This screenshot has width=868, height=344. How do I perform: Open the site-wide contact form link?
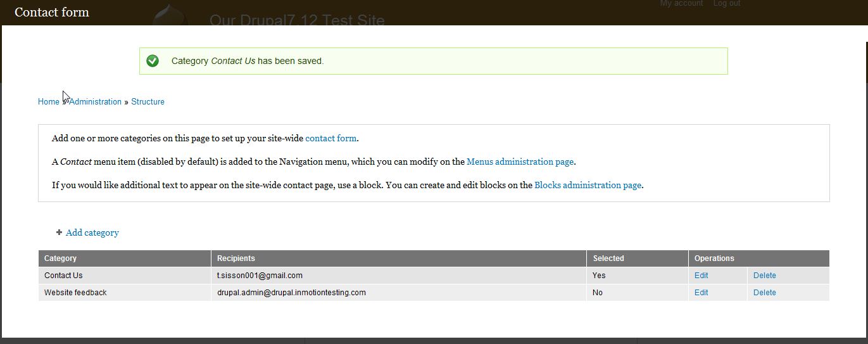(330, 138)
